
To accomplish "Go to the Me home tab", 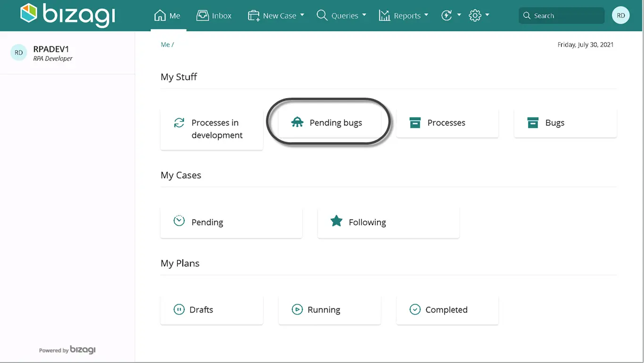I will click(x=168, y=16).
